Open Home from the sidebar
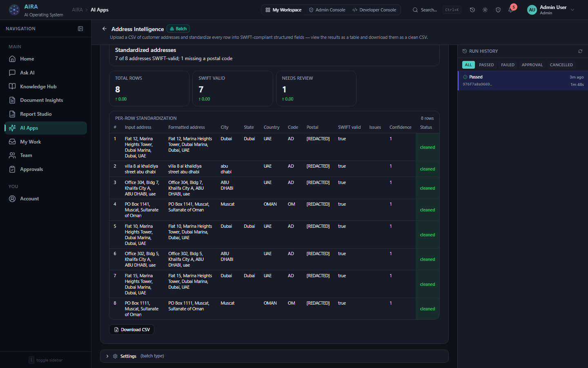This screenshot has height=368, width=588. pos(46,59)
